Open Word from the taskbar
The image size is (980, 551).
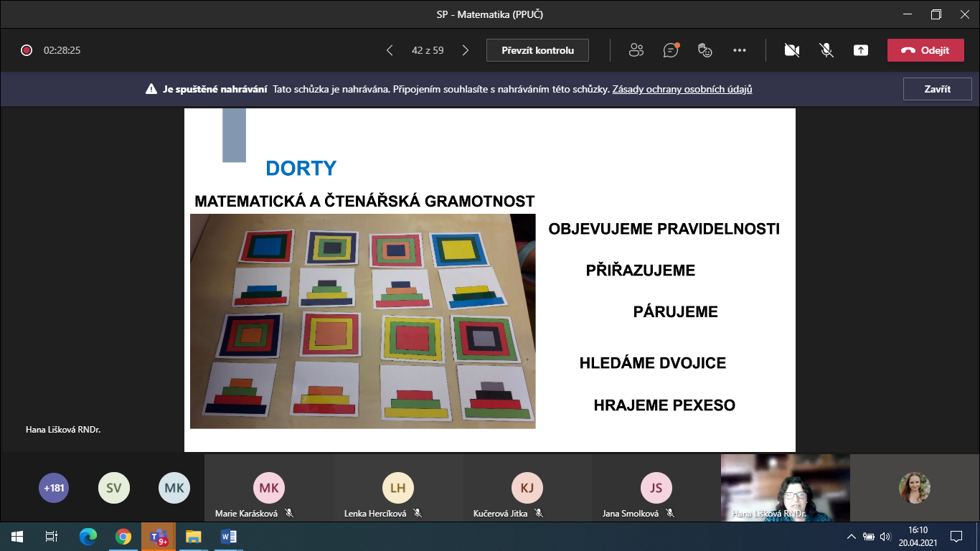coord(229,537)
